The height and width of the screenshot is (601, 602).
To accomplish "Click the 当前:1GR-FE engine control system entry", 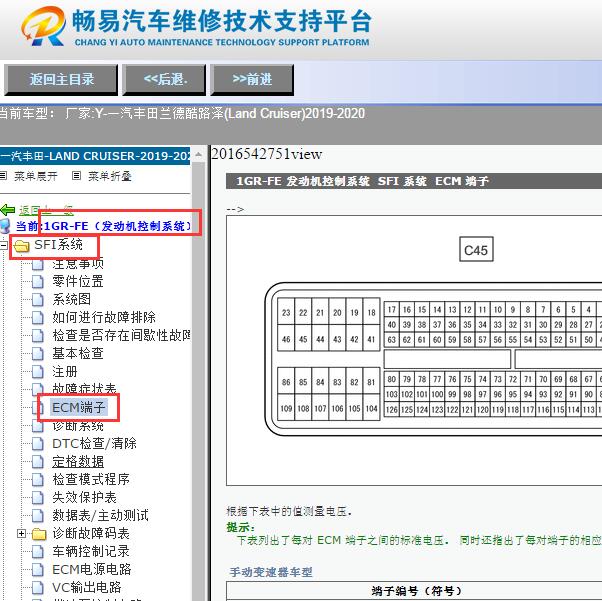I will [x=103, y=226].
